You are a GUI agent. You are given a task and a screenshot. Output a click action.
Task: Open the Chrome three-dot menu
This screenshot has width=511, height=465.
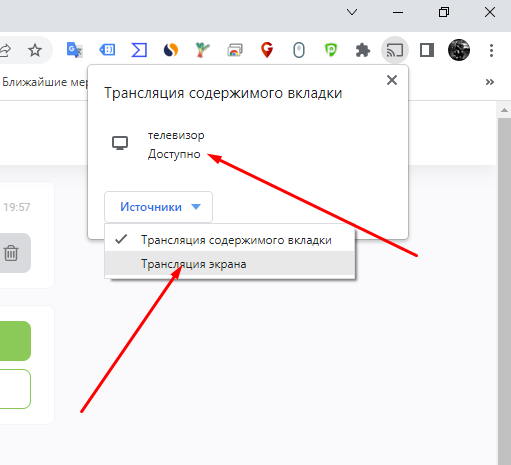(491, 50)
